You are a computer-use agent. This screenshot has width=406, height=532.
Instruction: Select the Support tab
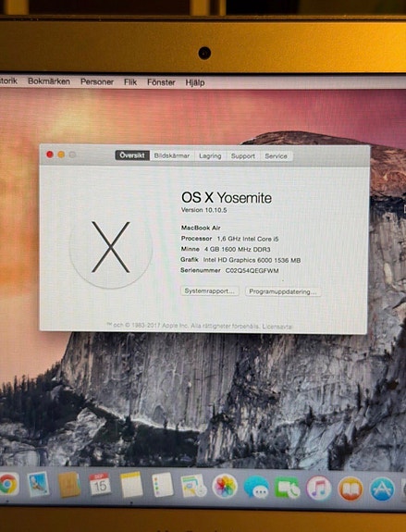(x=243, y=156)
